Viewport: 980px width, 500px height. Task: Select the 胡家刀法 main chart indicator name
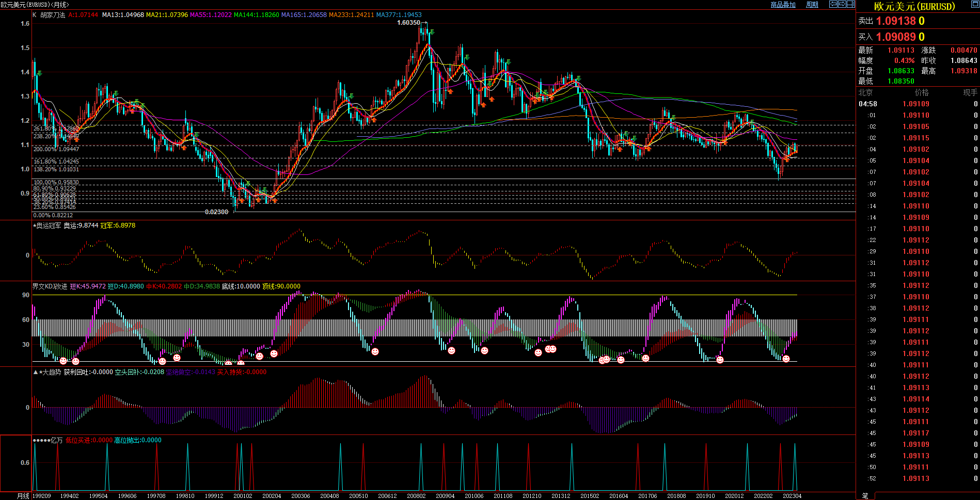[x=53, y=15]
